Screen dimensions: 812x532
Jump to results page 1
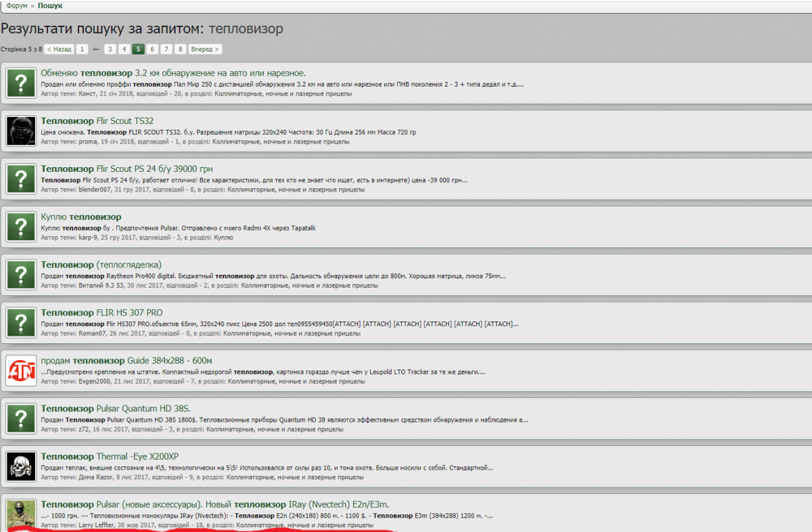click(82, 49)
